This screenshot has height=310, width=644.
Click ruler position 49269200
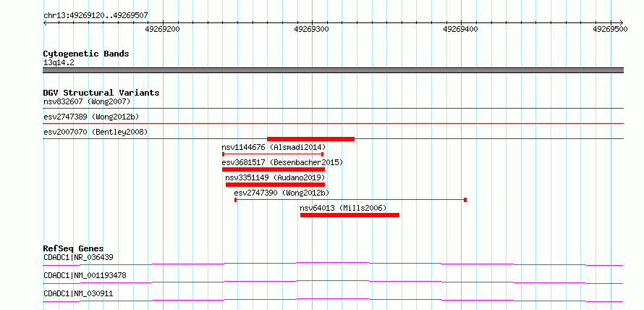[163, 29]
